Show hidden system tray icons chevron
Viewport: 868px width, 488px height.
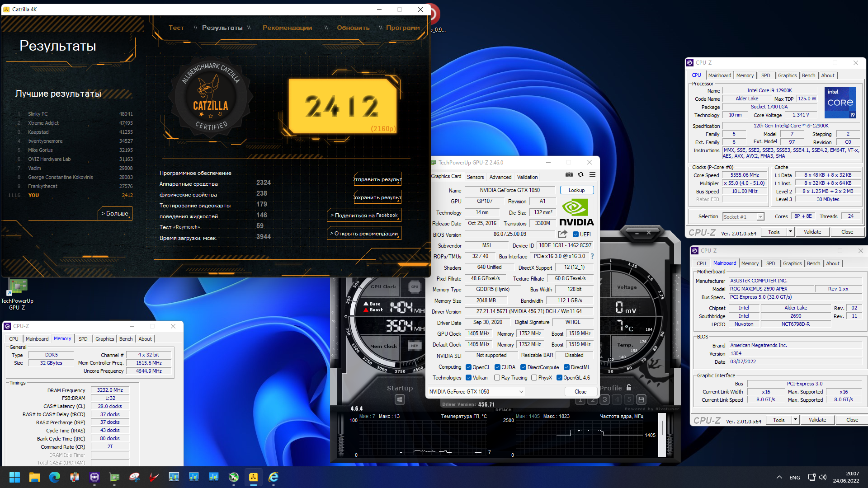[779, 477]
